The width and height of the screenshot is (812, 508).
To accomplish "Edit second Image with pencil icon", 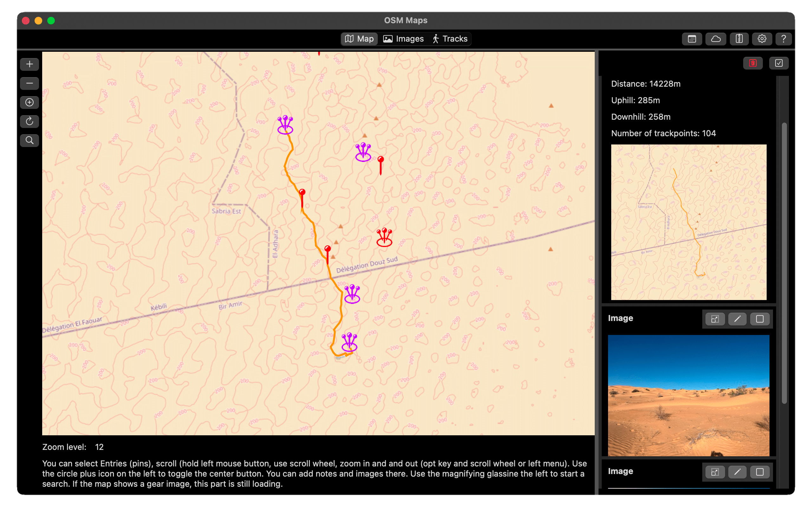I will [x=737, y=472].
